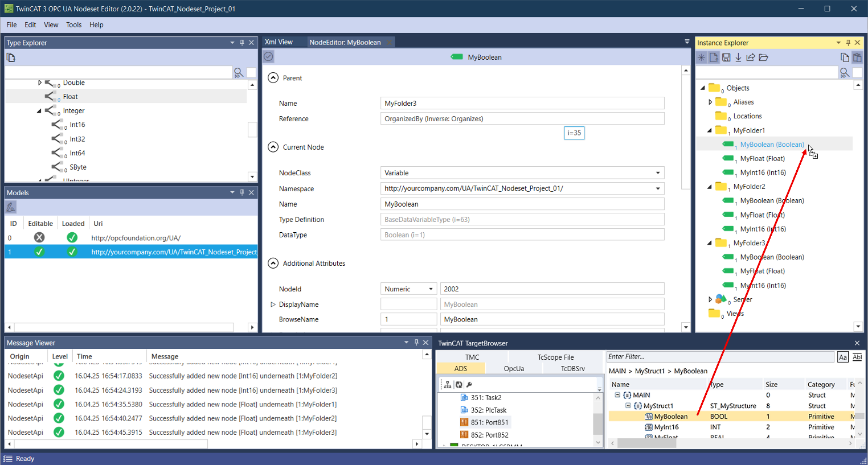Click the Server node icon in Instance Explorer
Screen dimensions: 868x465
point(721,299)
